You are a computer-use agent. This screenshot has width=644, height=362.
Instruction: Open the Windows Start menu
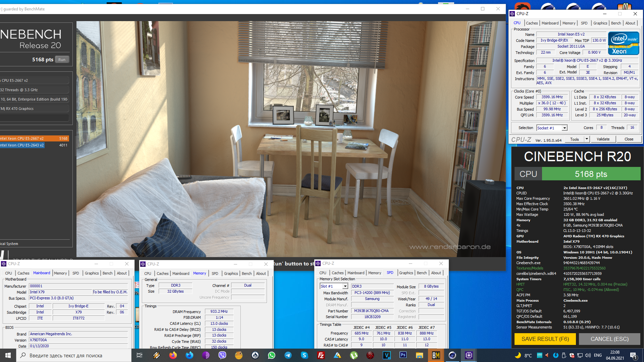[x=8, y=355]
